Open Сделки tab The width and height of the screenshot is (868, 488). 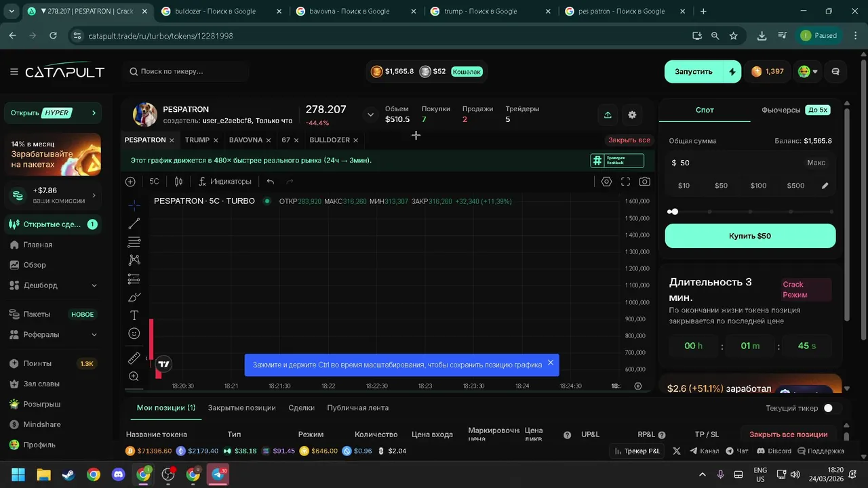coord(301,408)
